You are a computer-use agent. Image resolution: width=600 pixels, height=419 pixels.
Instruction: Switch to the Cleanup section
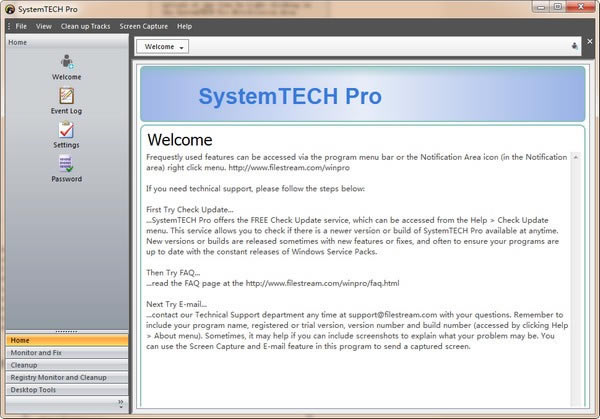pyautogui.click(x=67, y=365)
